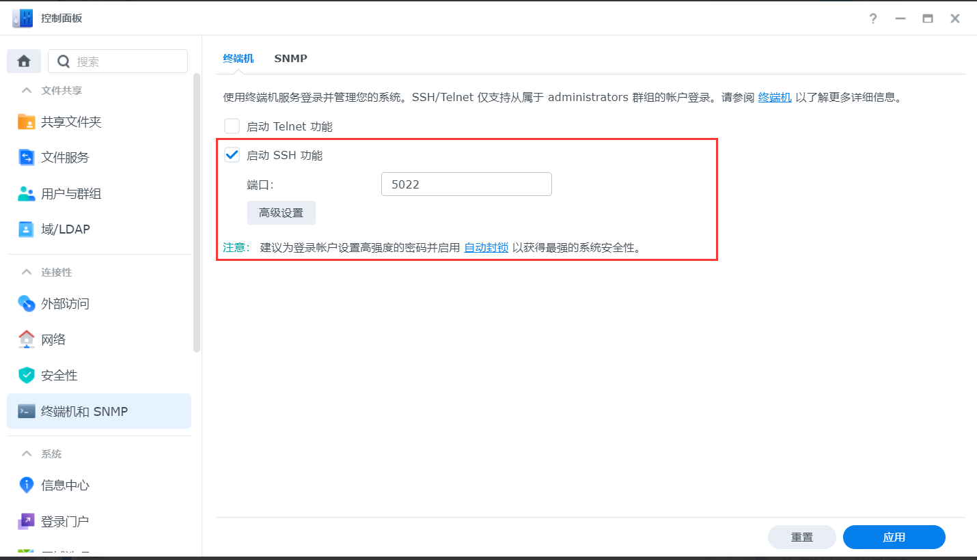977x560 pixels.
Task: Open the 自动封锁 link
Action: (486, 247)
